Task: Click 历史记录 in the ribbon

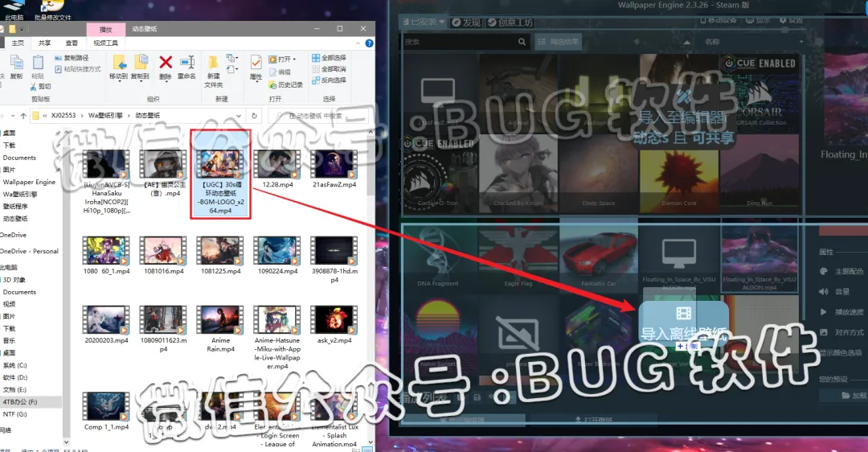Action: (285, 84)
